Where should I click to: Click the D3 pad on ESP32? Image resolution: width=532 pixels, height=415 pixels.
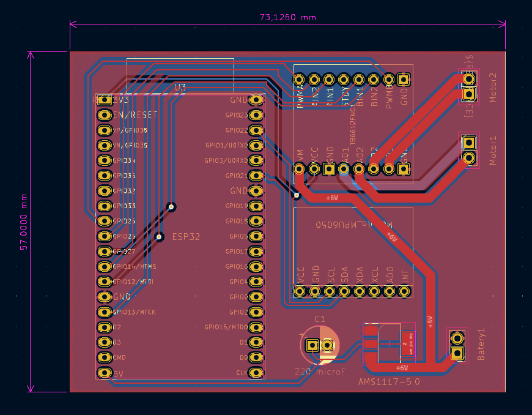(x=105, y=342)
